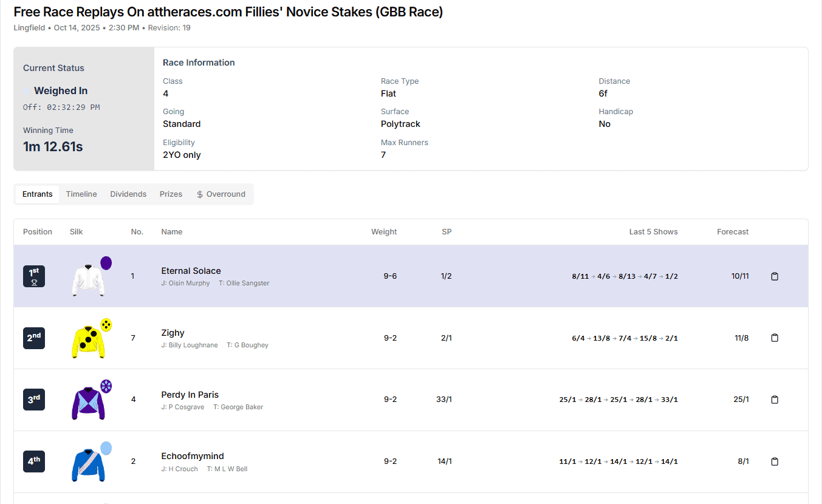The height and width of the screenshot is (504, 822).
Task: Open the Dividends tab
Action: [x=128, y=194]
